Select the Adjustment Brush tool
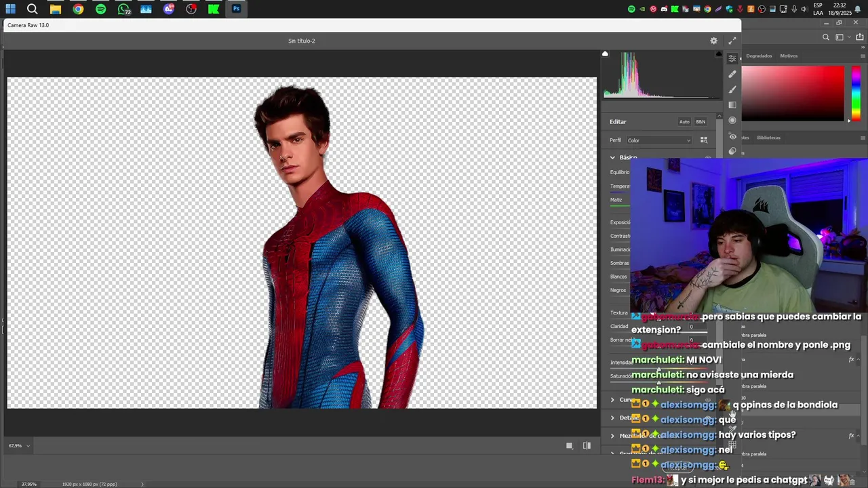Screen dimensions: 868x488 point(732,89)
